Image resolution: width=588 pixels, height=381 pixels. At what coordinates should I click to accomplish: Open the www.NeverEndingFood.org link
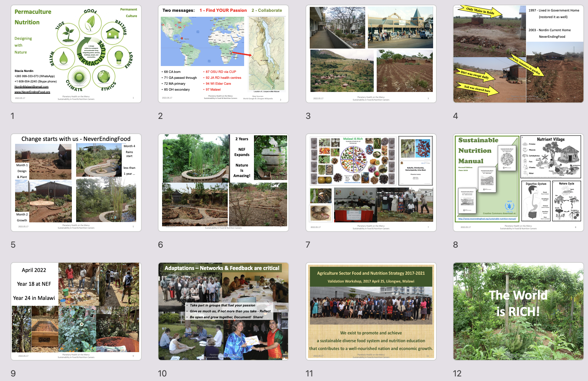click(32, 92)
